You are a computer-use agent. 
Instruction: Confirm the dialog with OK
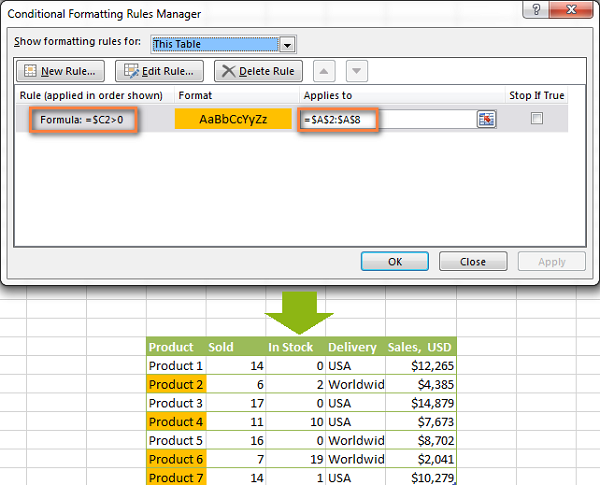[x=395, y=261]
